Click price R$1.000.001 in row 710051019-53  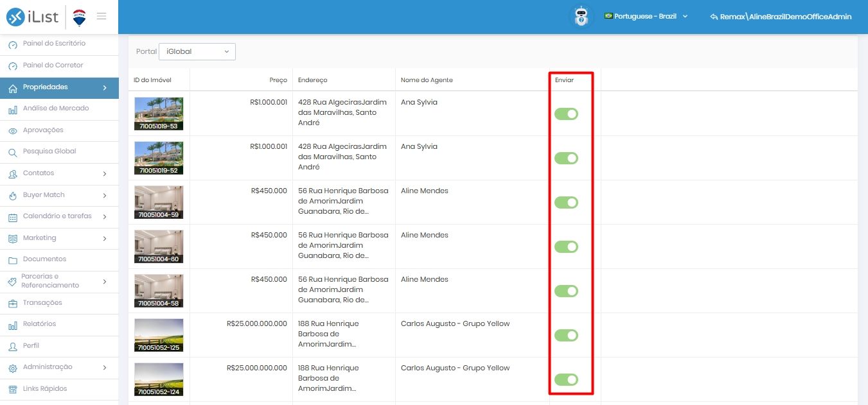269,102
